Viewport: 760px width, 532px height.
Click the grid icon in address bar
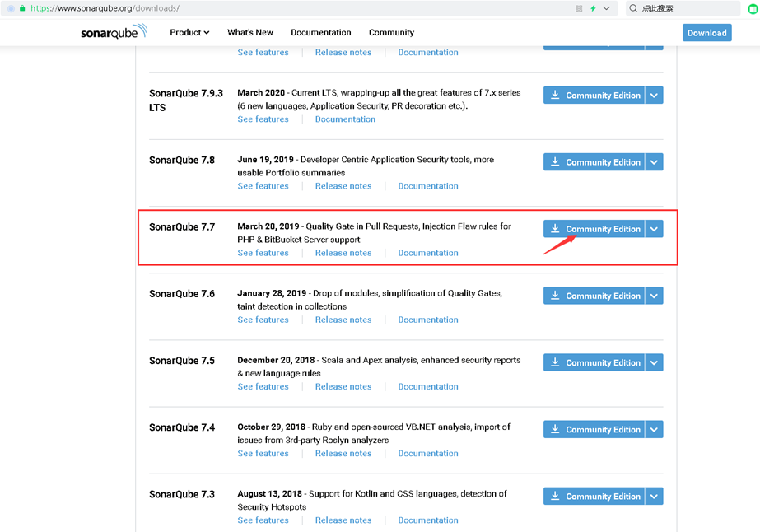tap(579, 8)
